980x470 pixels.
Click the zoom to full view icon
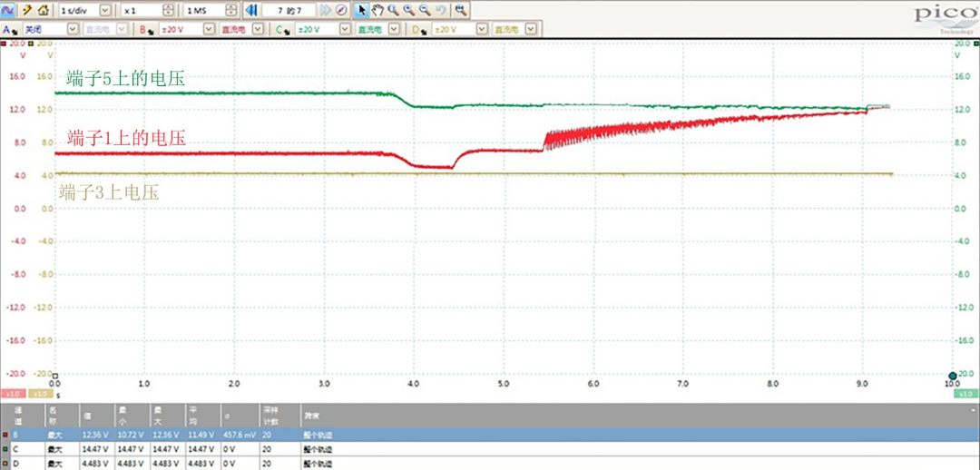(x=460, y=10)
